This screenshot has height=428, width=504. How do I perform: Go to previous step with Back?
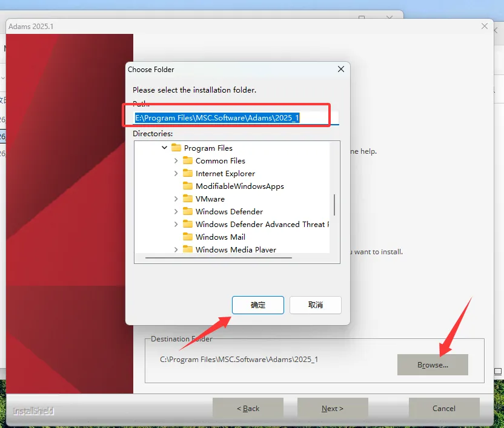(248, 409)
